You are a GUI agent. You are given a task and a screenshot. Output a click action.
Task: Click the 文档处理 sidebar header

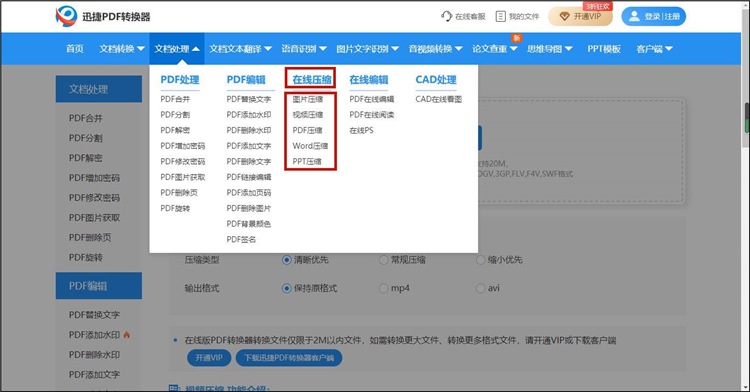coord(99,89)
